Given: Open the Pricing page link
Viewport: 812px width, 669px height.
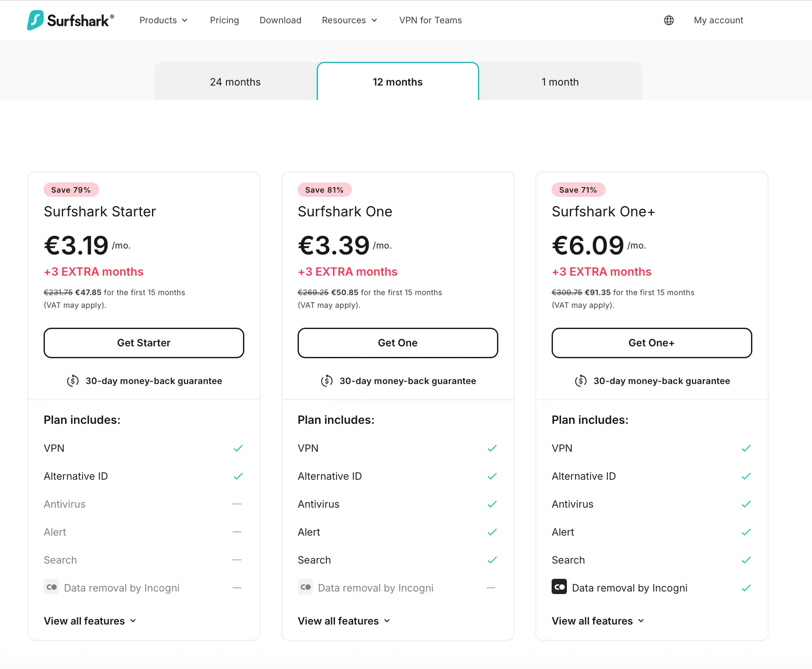Looking at the screenshot, I should [x=224, y=20].
